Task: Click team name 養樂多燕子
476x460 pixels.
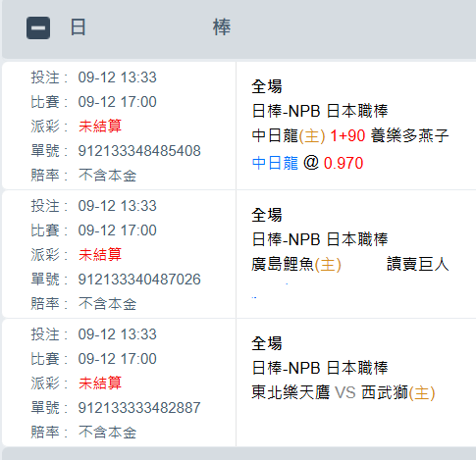Action: click(409, 135)
